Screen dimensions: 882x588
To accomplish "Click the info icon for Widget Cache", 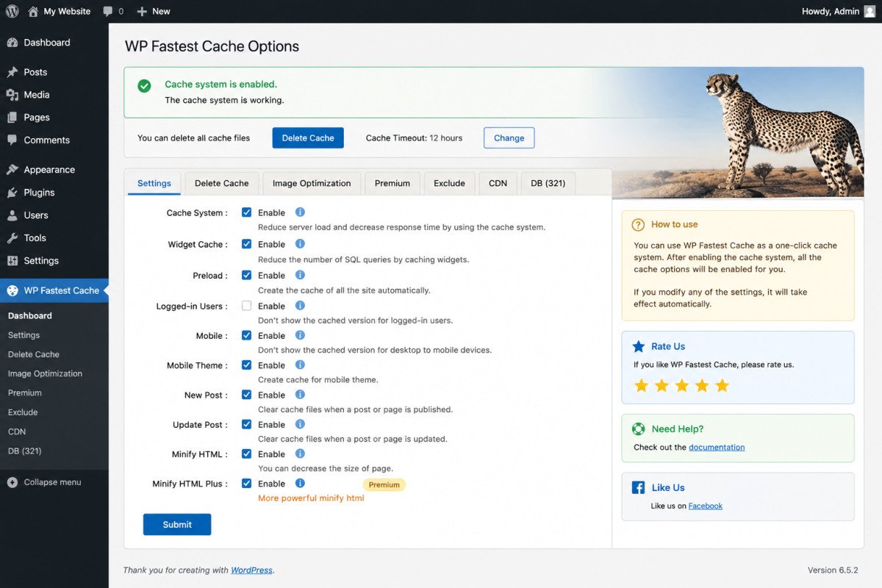I will coord(300,244).
